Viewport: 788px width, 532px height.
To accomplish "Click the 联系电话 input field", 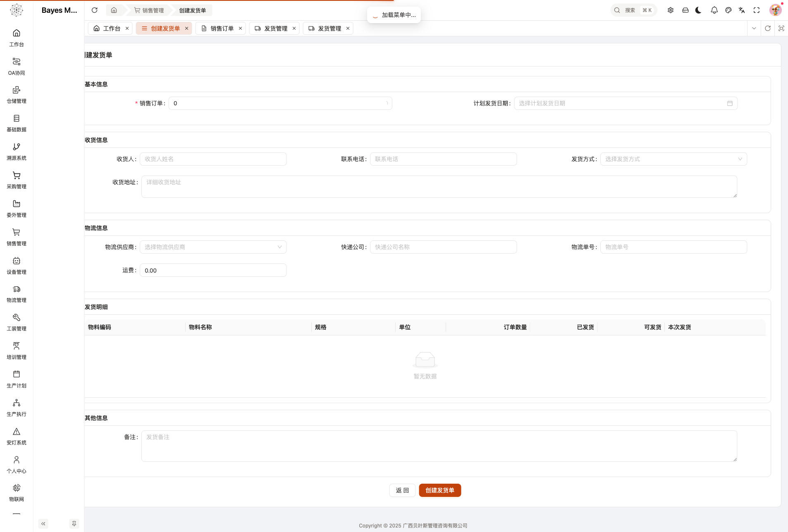I will 443,159.
